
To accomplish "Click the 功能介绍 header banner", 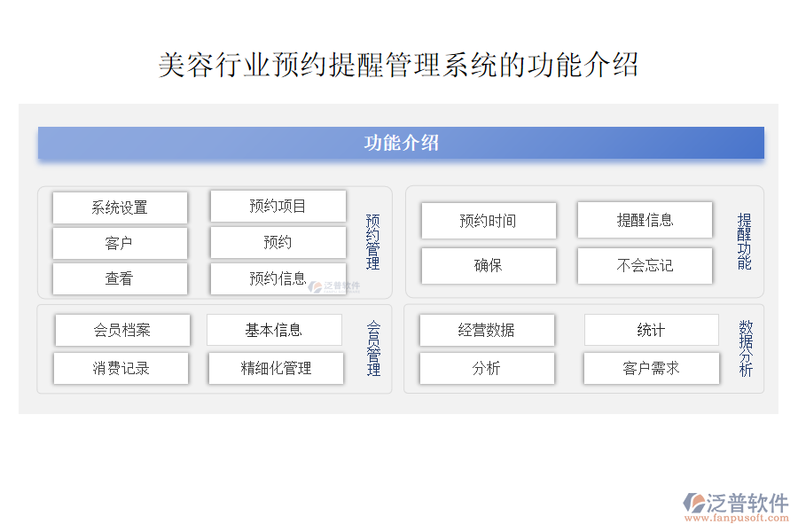I will click(x=401, y=142).
